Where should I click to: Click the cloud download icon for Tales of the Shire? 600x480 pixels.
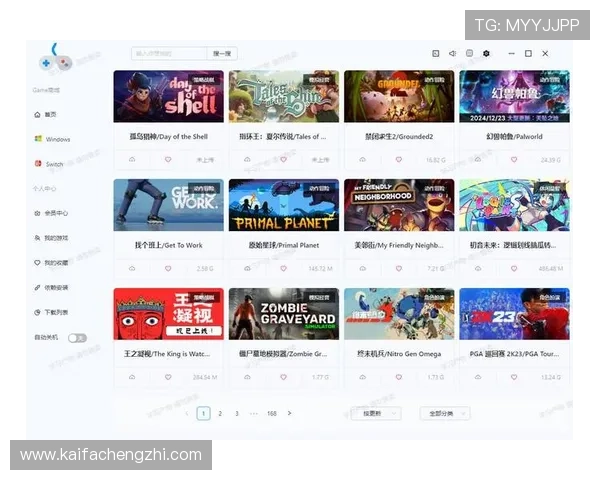coord(247,159)
